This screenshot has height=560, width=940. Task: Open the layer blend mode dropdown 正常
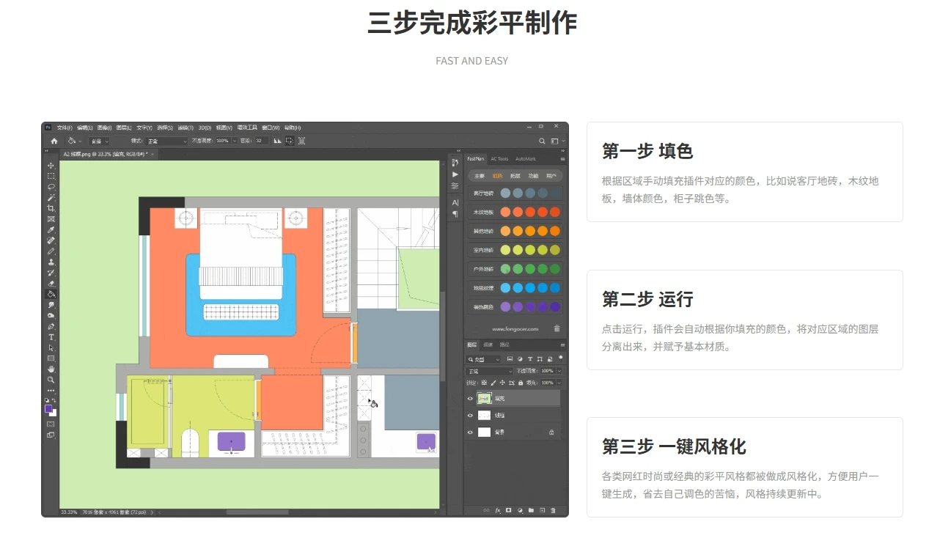[490, 372]
